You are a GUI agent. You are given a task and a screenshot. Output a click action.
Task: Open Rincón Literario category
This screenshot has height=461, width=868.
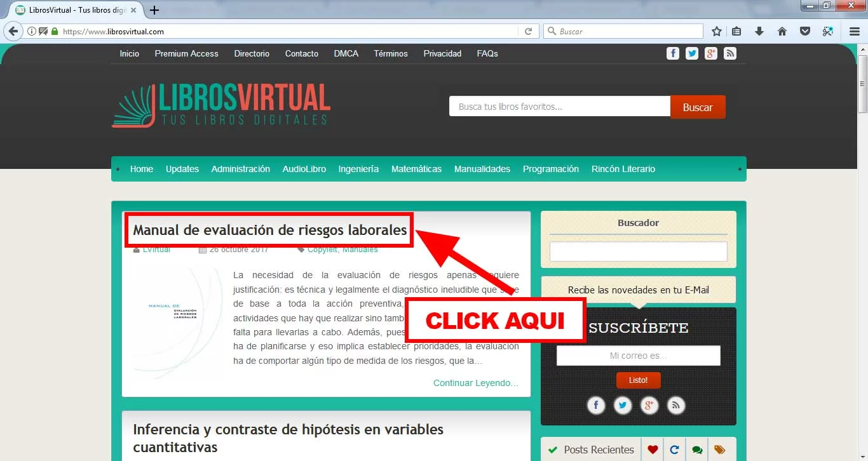click(x=623, y=169)
